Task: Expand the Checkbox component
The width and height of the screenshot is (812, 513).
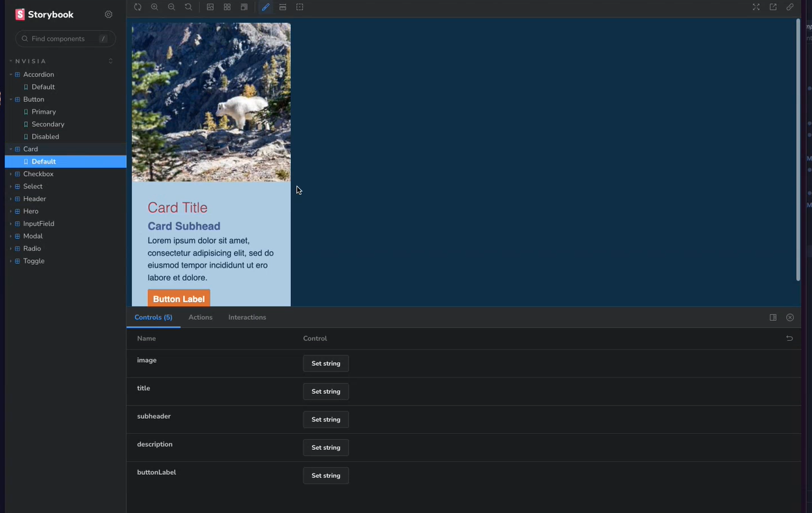Action: click(38, 174)
